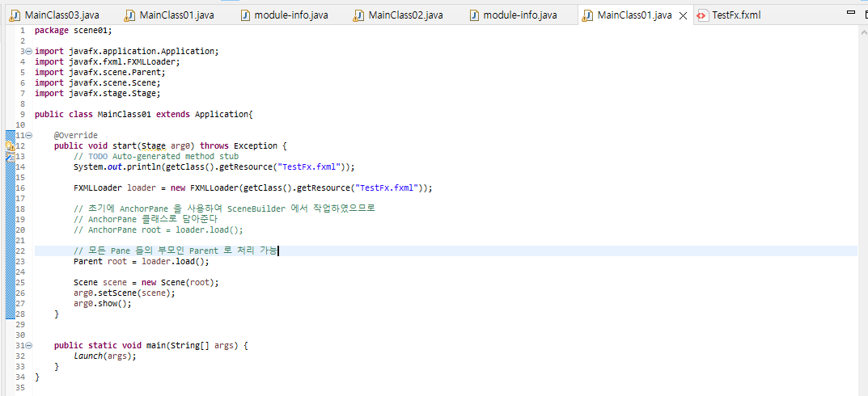The image size is (868, 396).
Task: Click line number 25 in the gutter
Action: point(20,283)
